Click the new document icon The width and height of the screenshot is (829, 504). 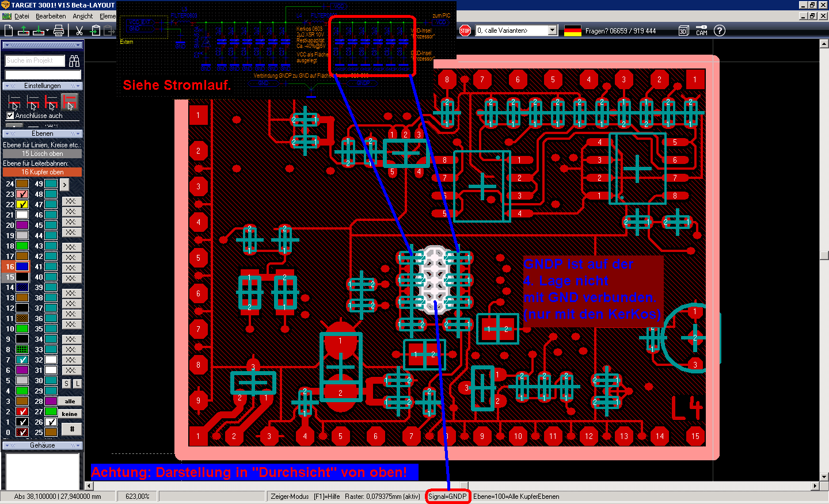coord(8,30)
